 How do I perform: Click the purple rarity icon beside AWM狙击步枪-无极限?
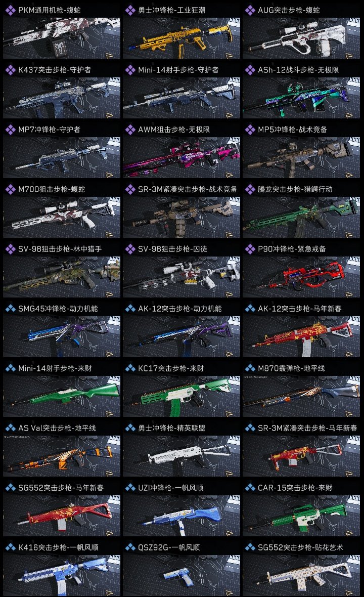(130, 130)
